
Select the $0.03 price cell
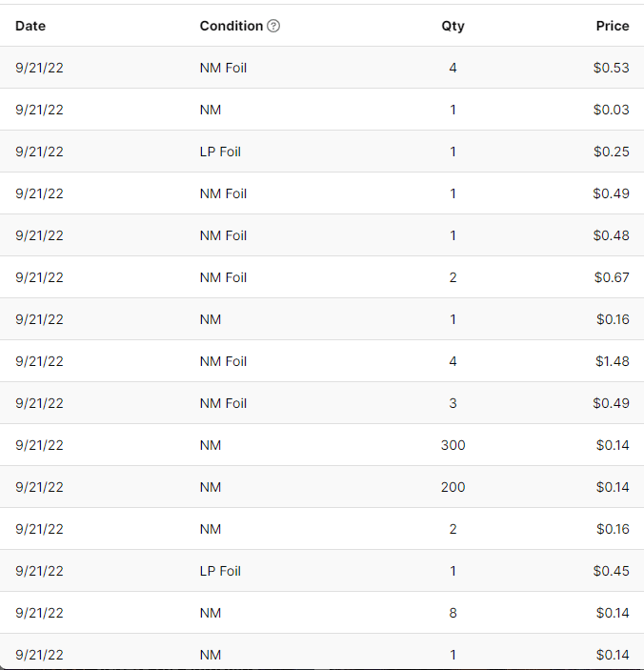tap(611, 110)
